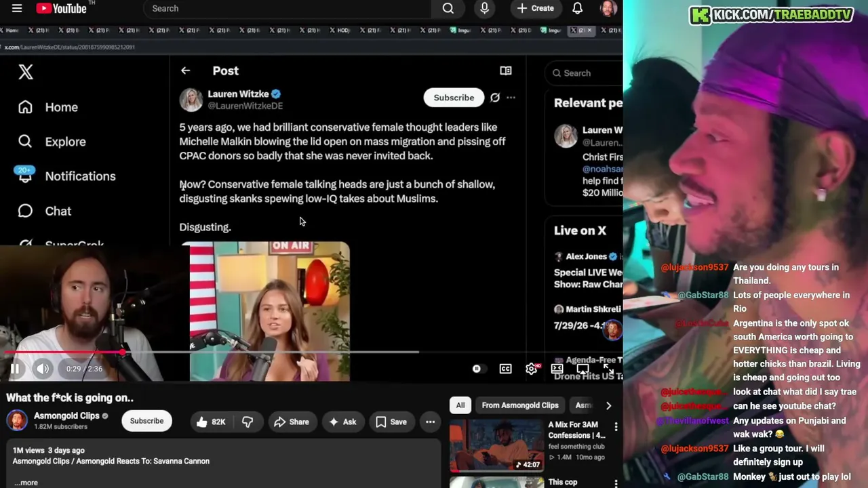Open Home in the X sidebar

click(x=49, y=107)
